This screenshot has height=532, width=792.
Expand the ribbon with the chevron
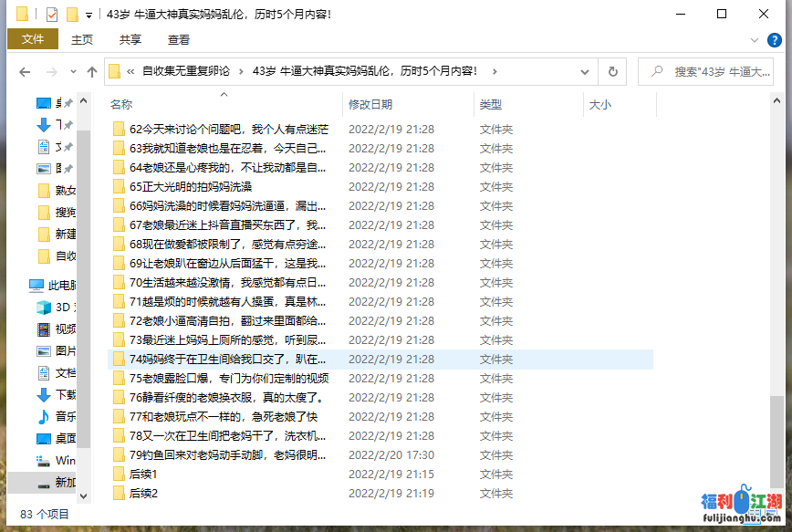[x=753, y=40]
